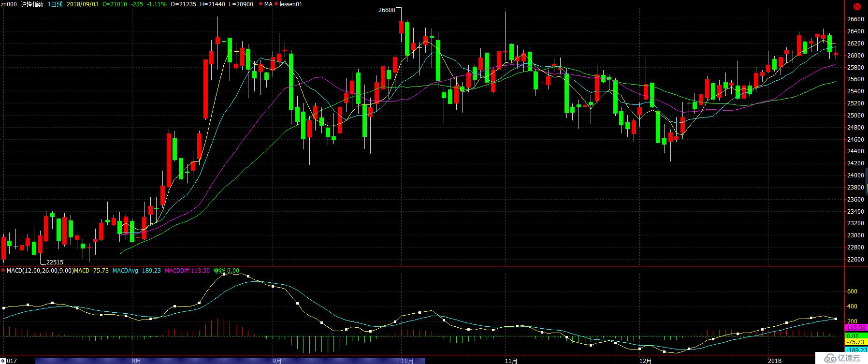Screen dimensions: 868x364
Task: Click the 22600 price axis label
Action: 855,260
